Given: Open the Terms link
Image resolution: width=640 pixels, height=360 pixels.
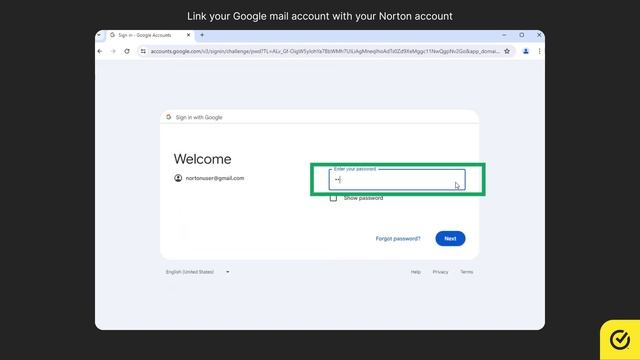Looking at the screenshot, I should 467,272.
